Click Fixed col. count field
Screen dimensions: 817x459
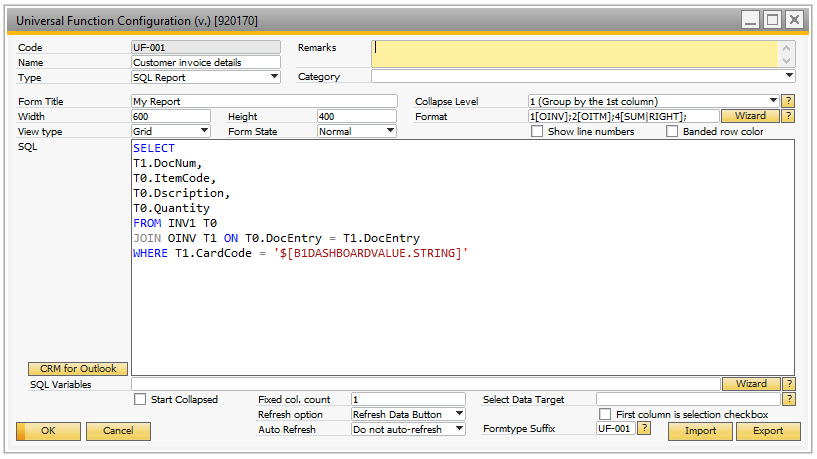408,399
